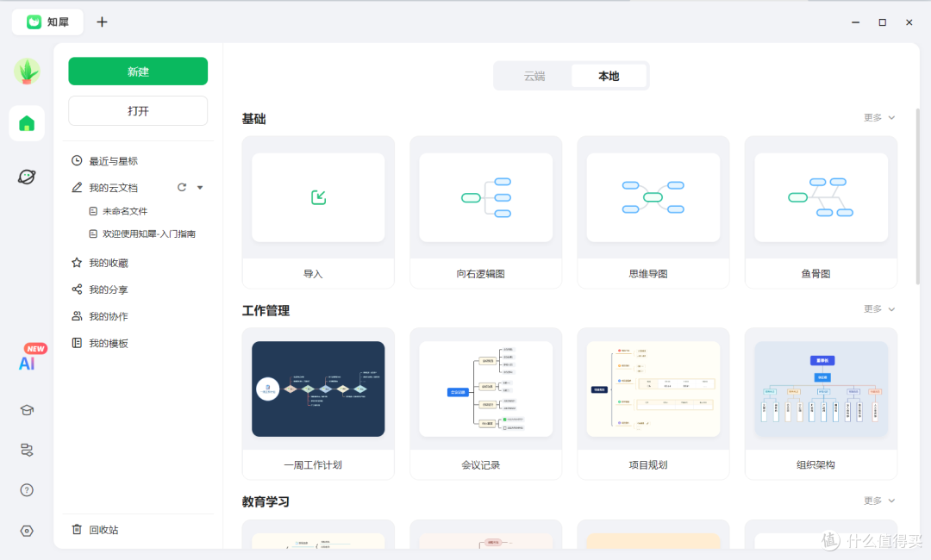Collapse 我的云文档 with the triangle arrow
Image resolution: width=931 pixels, height=560 pixels.
point(200,188)
